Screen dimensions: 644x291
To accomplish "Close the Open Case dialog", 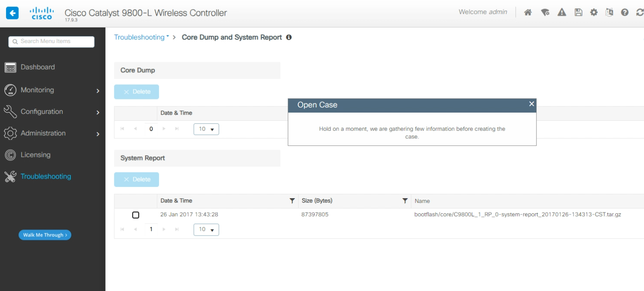I will coord(531,104).
